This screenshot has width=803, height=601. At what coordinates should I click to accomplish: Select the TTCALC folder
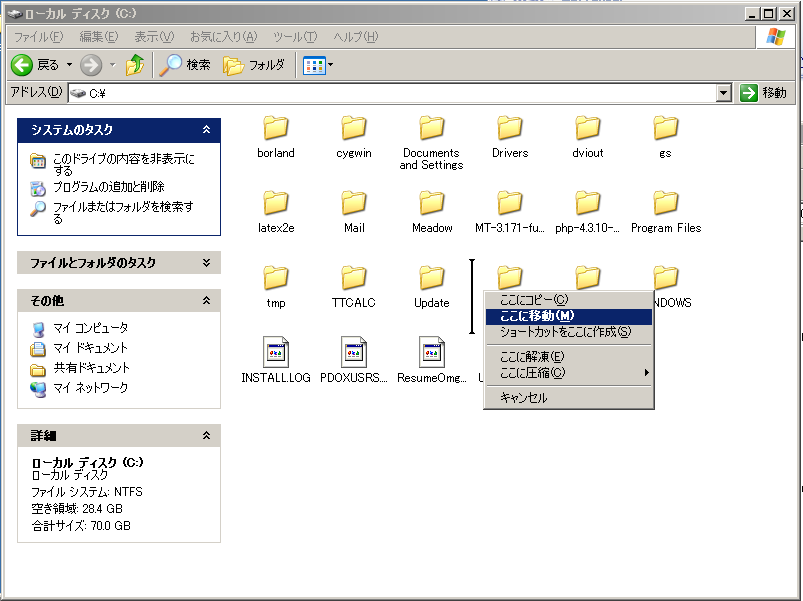point(354,278)
